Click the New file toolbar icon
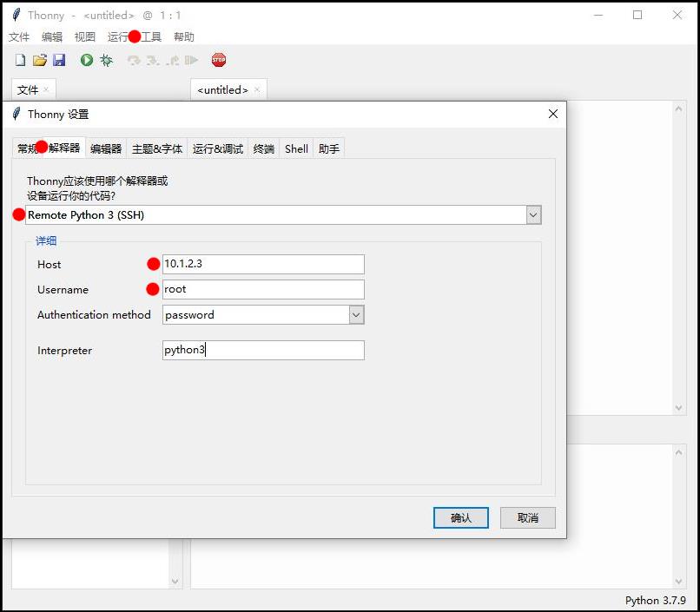This screenshot has width=700, height=612. (20, 60)
